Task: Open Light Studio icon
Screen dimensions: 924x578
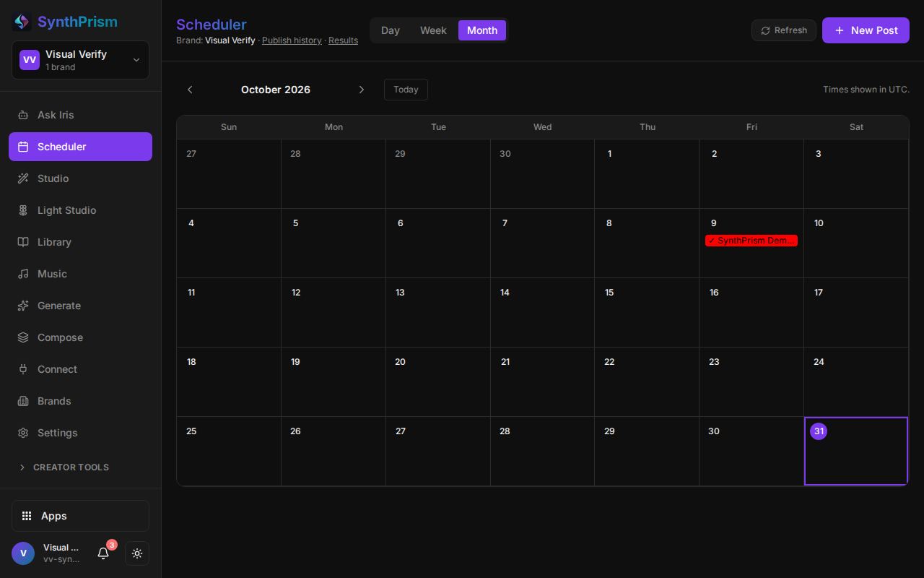Action: coord(23,210)
